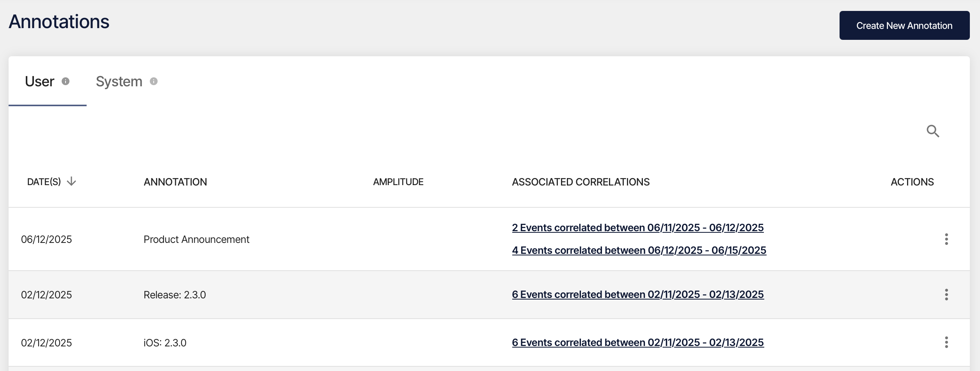Toggle sort arrow on the DATE(S) column

click(x=71, y=182)
